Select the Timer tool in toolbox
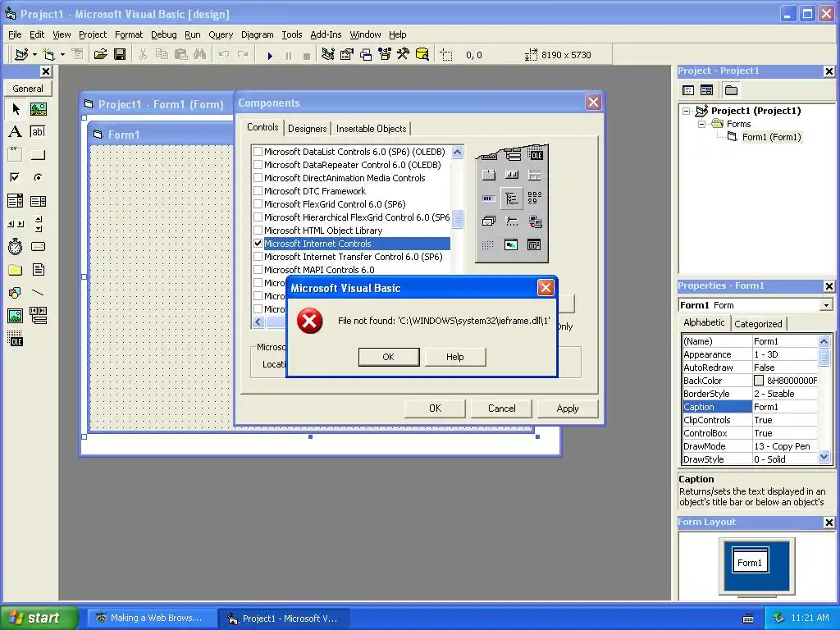Viewport: 840px width, 630px height. [16, 246]
